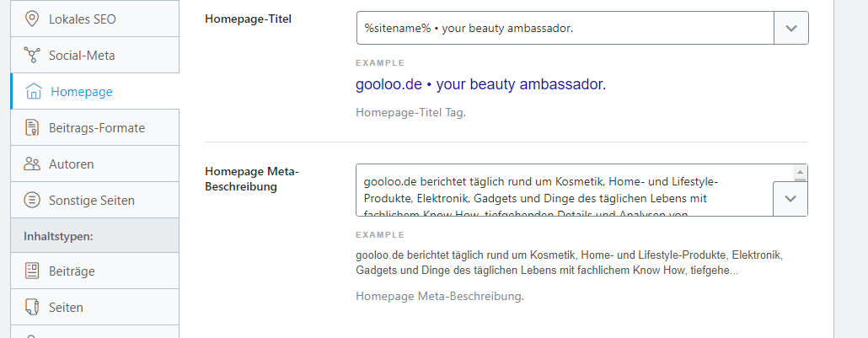Click the Social-Meta share nodes icon
Image resolution: width=868 pixels, height=338 pixels.
(x=33, y=56)
